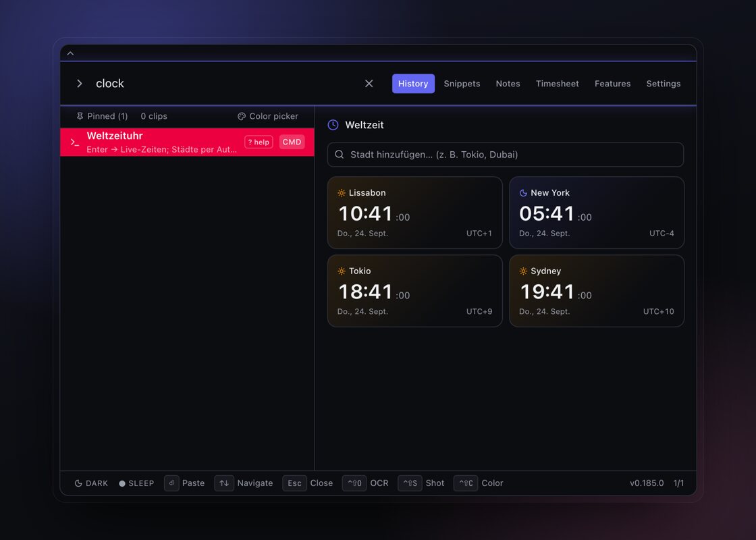Image resolution: width=756 pixels, height=540 pixels.
Task: Open the Settings tab
Action: click(663, 84)
